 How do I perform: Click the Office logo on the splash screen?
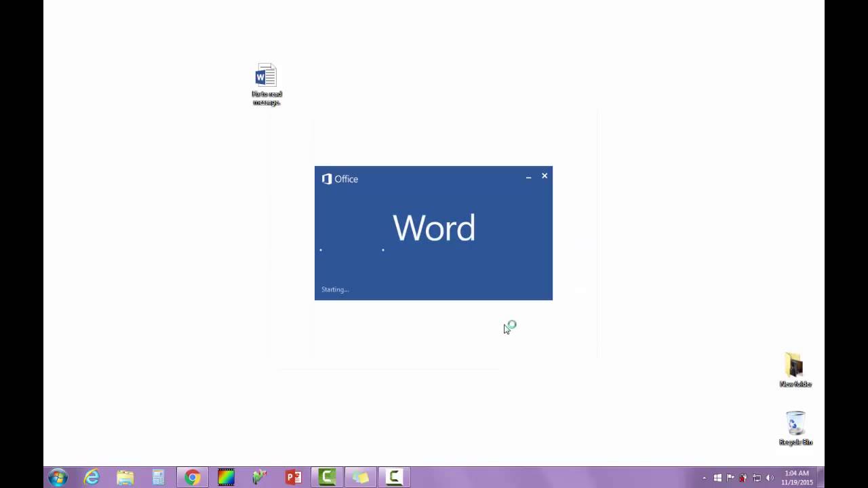(x=340, y=179)
